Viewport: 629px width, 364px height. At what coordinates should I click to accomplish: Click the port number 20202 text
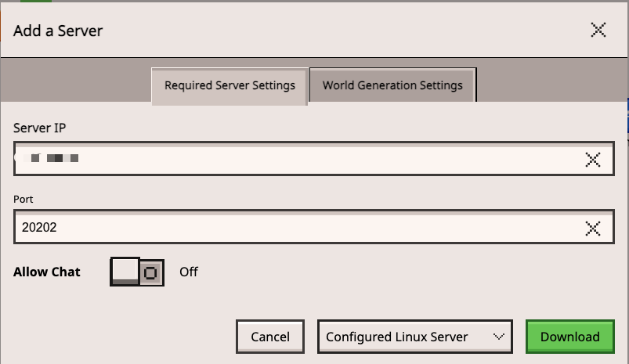[39, 228]
